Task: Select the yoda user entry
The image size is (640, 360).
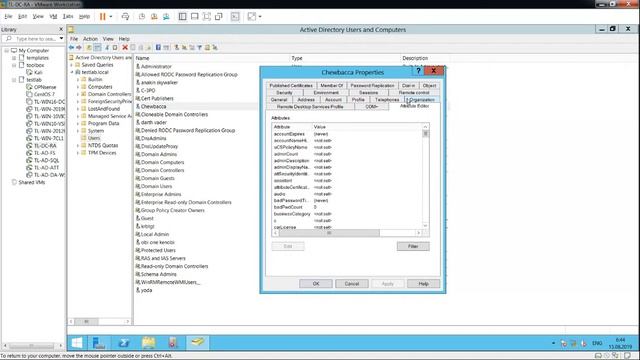Action: 144,290
